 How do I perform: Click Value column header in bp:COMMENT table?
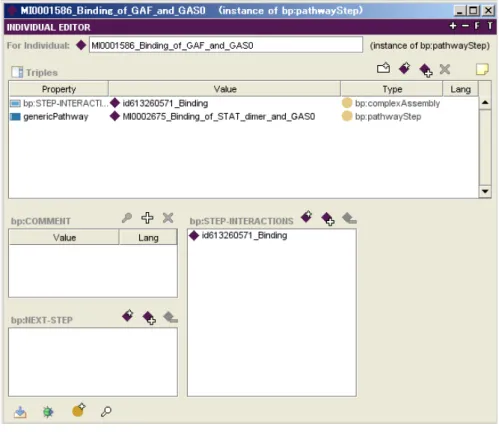(64, 237)
